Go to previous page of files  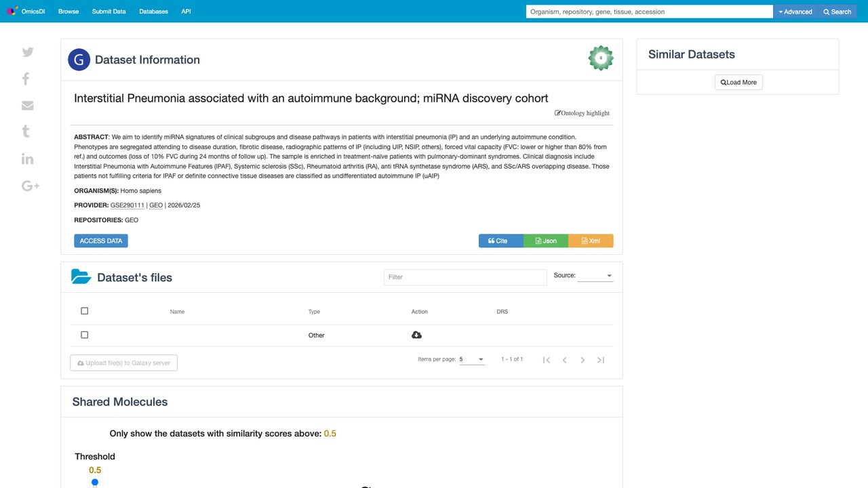click(565, 360)
